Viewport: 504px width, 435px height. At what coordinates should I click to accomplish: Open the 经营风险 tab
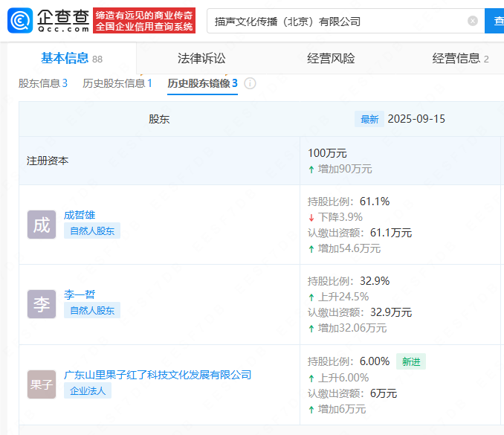(x=331, y=58)
